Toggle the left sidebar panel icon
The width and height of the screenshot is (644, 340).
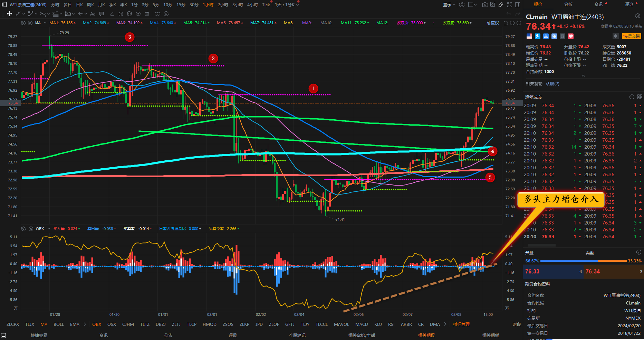point(4,4)
